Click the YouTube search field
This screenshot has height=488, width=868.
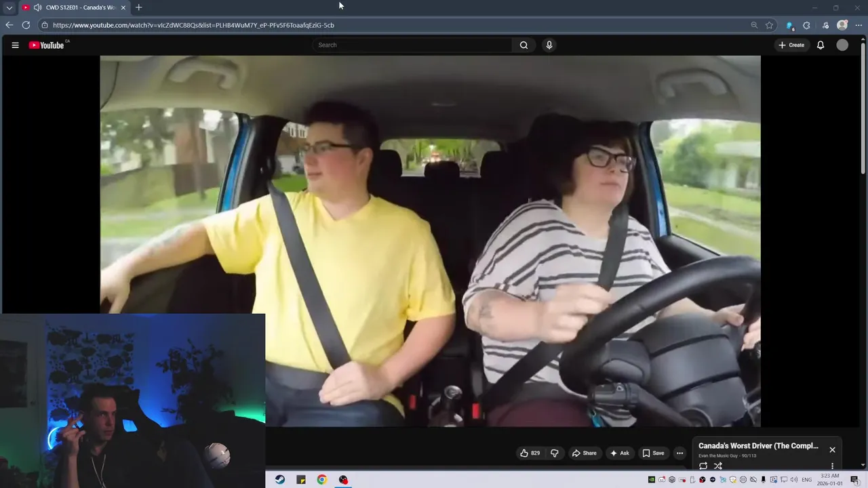412,45
